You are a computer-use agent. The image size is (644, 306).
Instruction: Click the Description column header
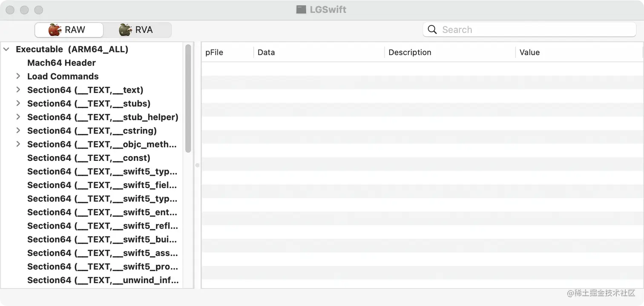[450, 52]
